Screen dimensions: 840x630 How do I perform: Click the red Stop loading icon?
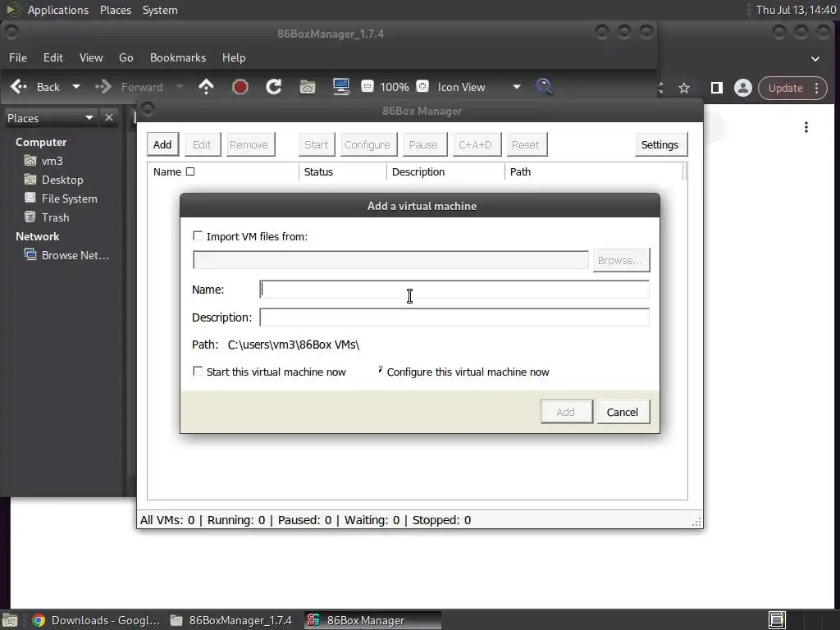pyautogui.click(x=240, y=87)
